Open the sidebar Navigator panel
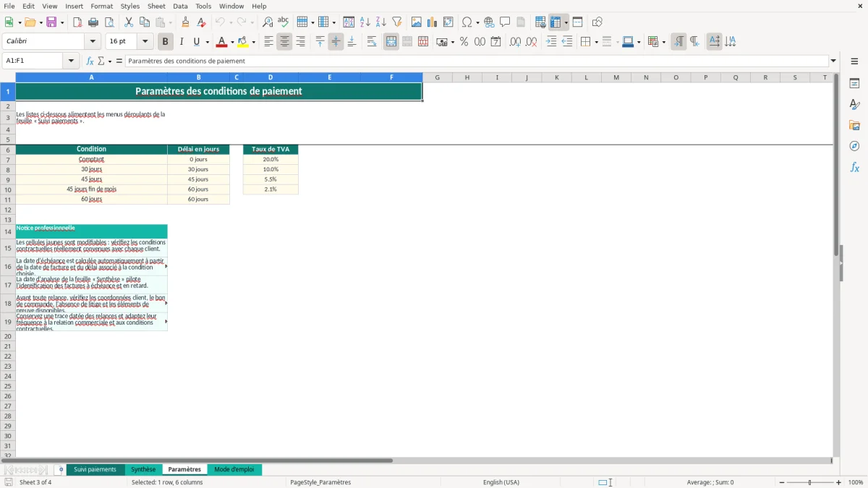The width and height of the screenshot is (868, 488). (854, 146)
